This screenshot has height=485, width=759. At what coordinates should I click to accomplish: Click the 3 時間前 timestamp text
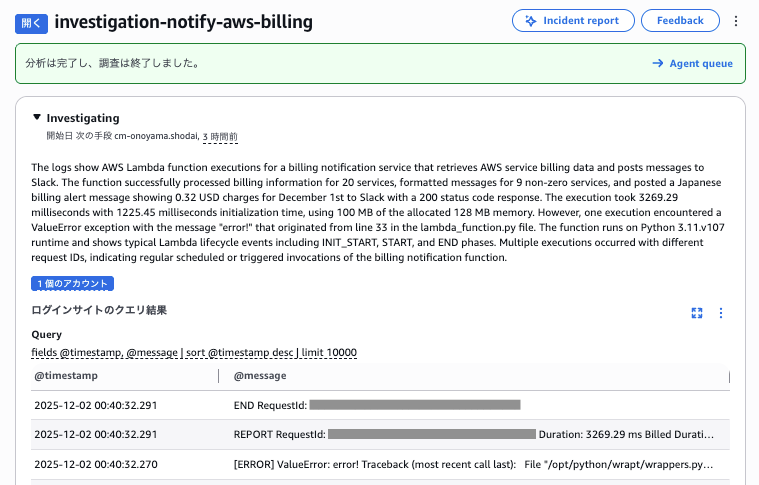coord(220,136)
